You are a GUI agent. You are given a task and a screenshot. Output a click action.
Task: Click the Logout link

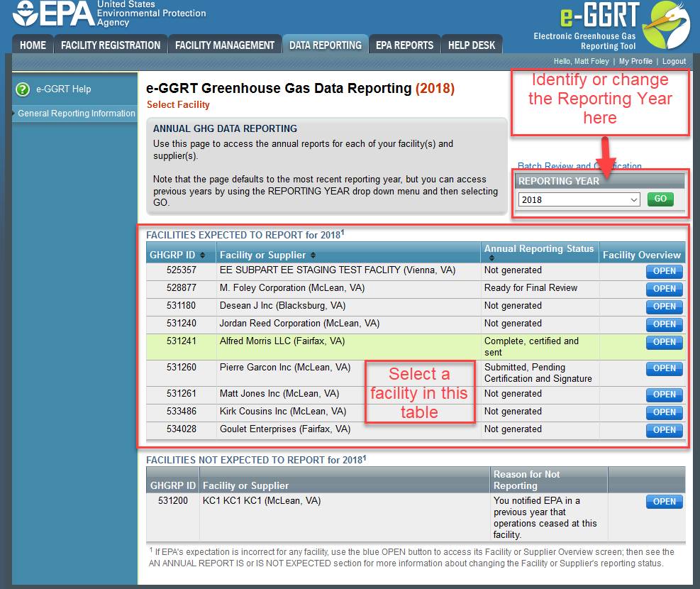click(x=674, y=61)
